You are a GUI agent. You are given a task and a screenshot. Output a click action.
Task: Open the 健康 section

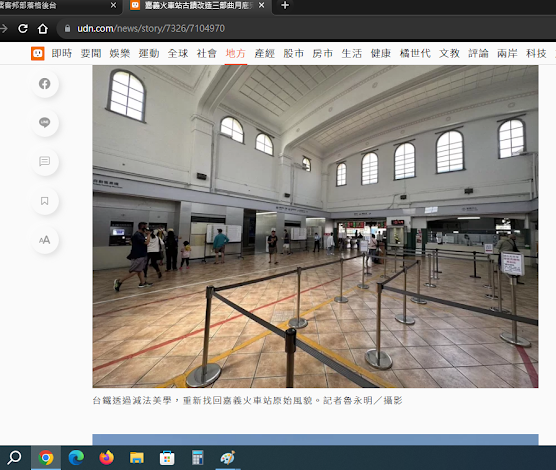pyautogui.click(x=381, y=54)
